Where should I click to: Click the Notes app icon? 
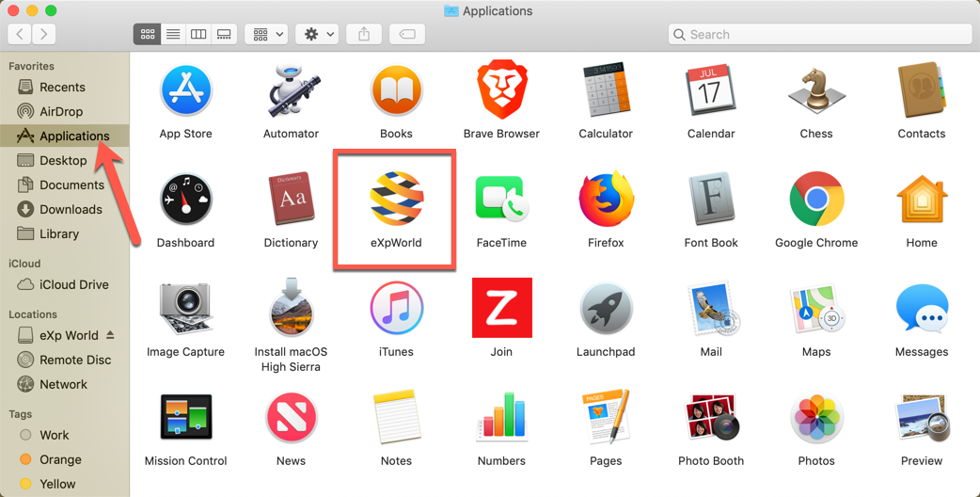(396, 417)
